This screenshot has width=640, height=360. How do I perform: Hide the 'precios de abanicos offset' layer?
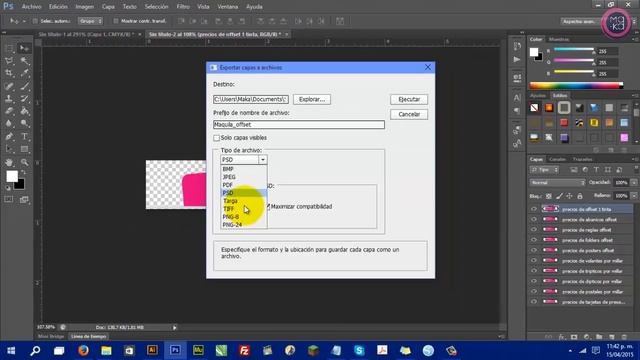[x=533, y=219]
